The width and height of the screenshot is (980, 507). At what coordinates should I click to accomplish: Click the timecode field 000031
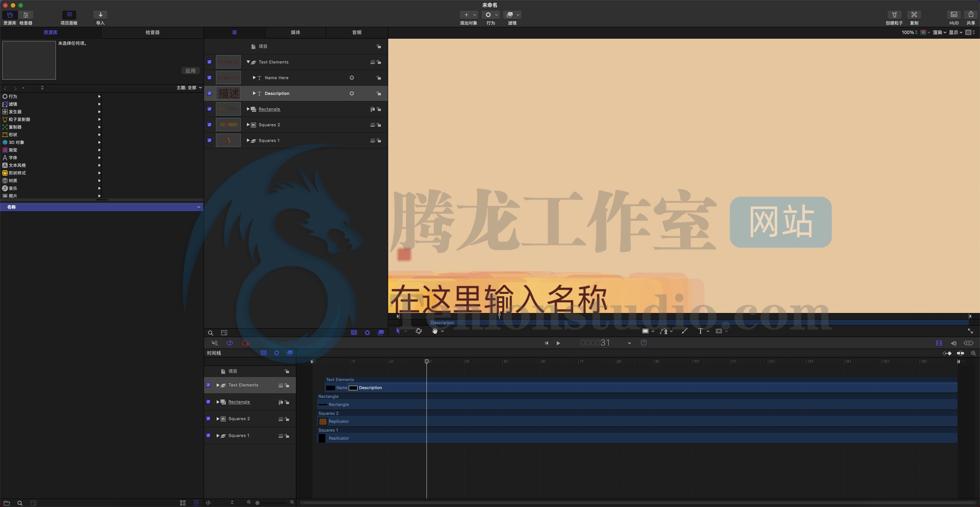coord(595,343)
